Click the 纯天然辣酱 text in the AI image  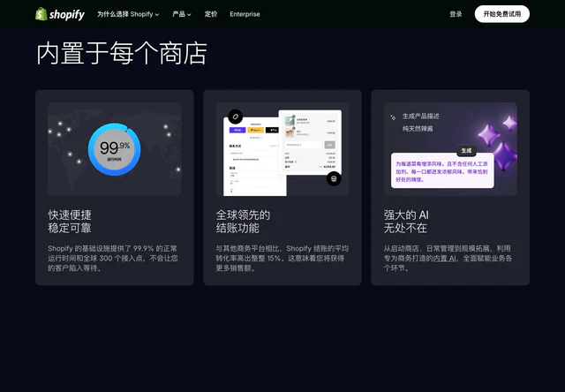(418, 129)
